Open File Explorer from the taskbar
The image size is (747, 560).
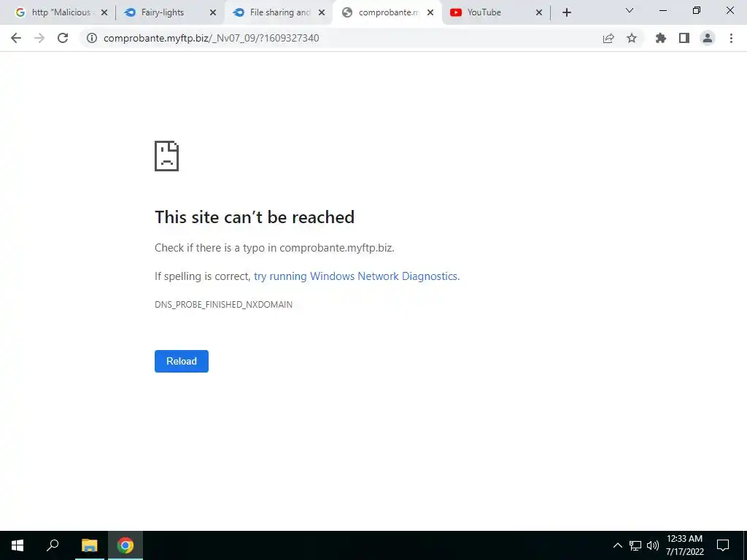pyautogui.click(x=89, y=545)
